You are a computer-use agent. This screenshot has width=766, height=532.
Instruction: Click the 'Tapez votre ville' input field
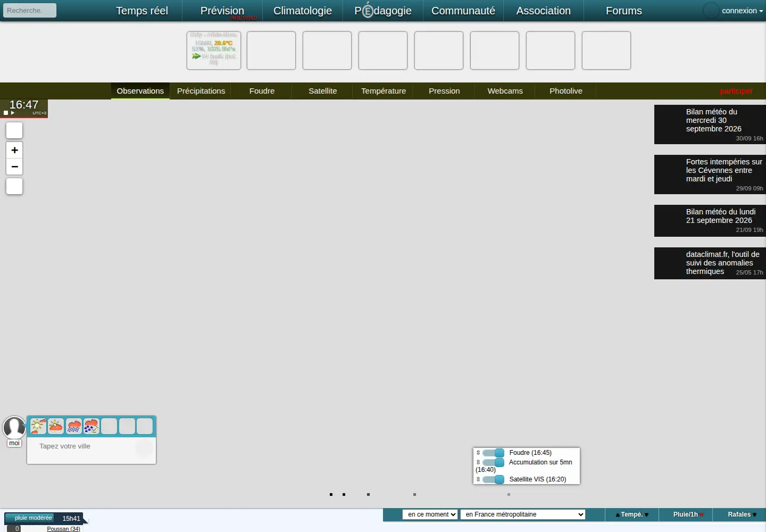click(85, 446)
